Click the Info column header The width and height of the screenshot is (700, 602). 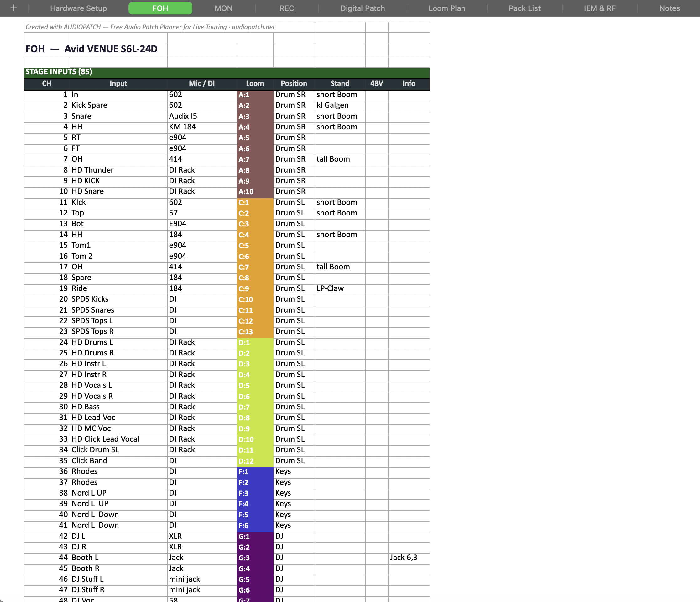point(409,84)
